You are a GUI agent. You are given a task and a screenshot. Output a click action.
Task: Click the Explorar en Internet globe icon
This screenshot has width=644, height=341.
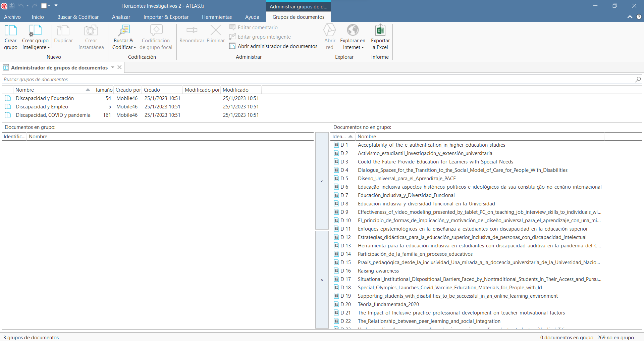(353, 30)
